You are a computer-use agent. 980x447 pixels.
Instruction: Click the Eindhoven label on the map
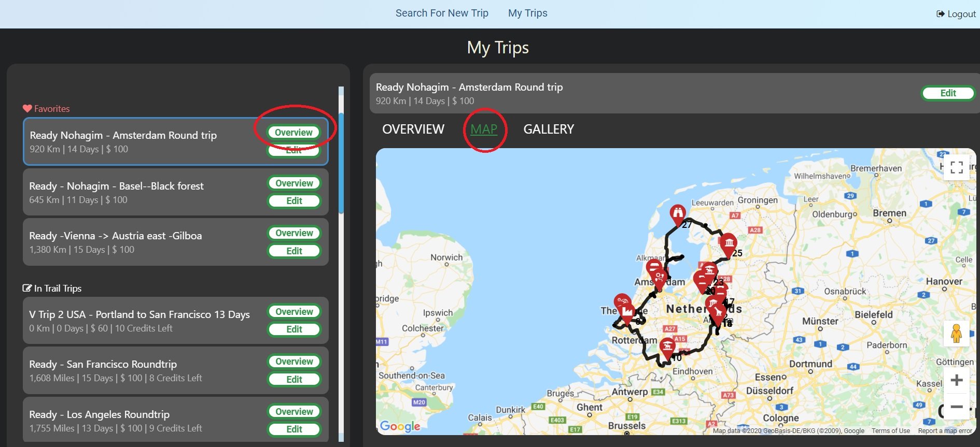693,371
